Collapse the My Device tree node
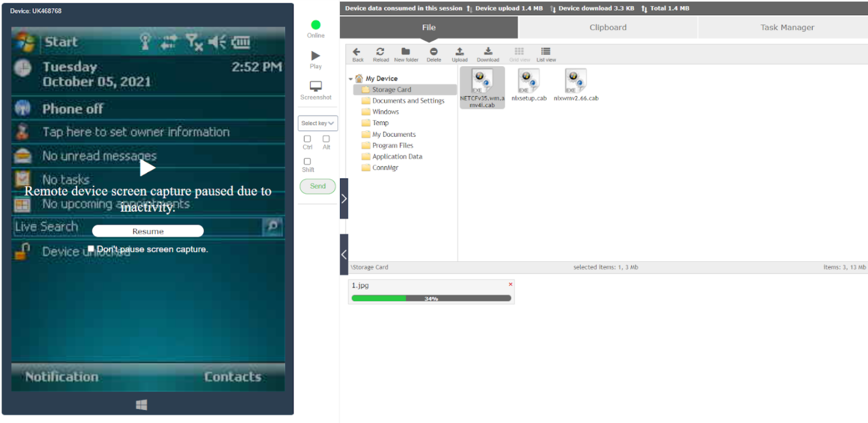The image size is (868, 423). click(351, 79)
